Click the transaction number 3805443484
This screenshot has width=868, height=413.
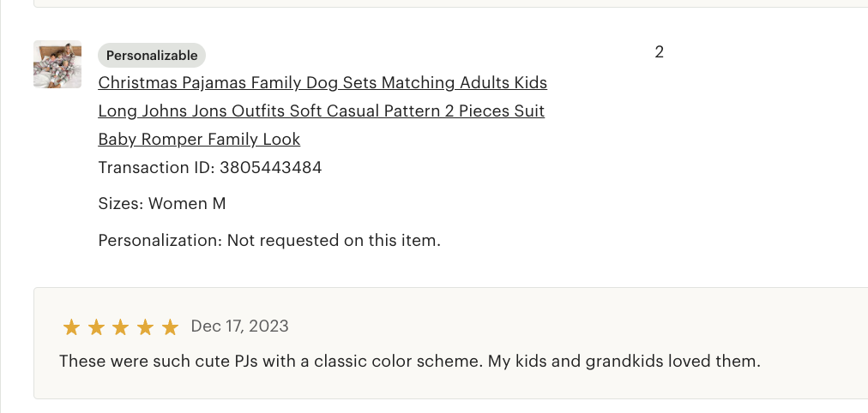click(x=271, y=168)
